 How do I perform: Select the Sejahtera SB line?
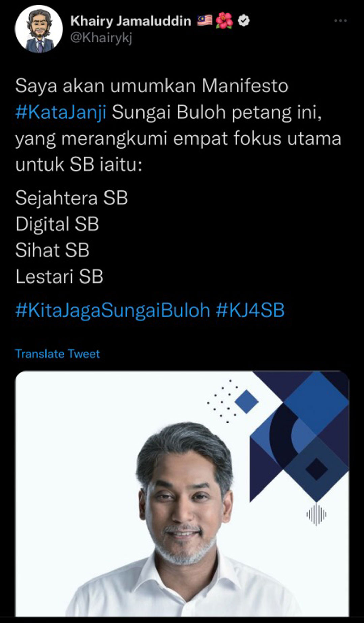coord(71,198)
